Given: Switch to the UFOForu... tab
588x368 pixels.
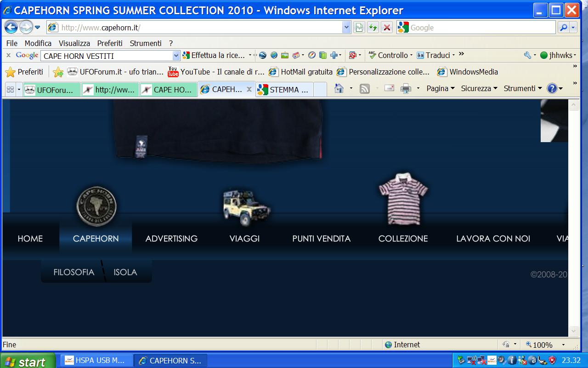Looking at the screenshot, I should 52,90.
